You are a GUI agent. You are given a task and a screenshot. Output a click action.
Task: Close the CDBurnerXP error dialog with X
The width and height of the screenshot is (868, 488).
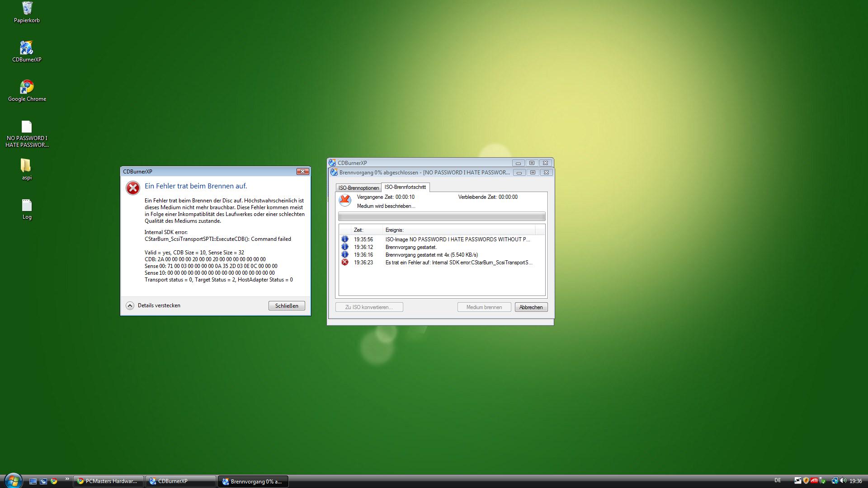click(x=303, y=171)
